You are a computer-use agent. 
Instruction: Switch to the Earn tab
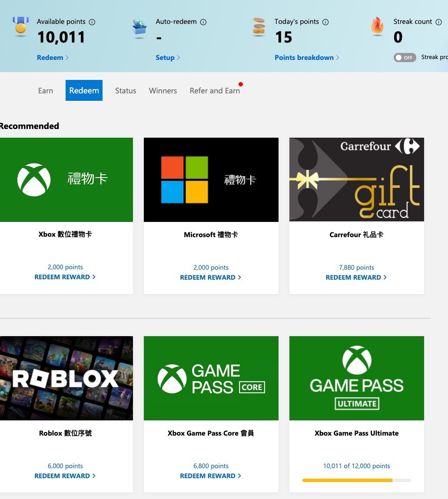click(x=46, y=91)
